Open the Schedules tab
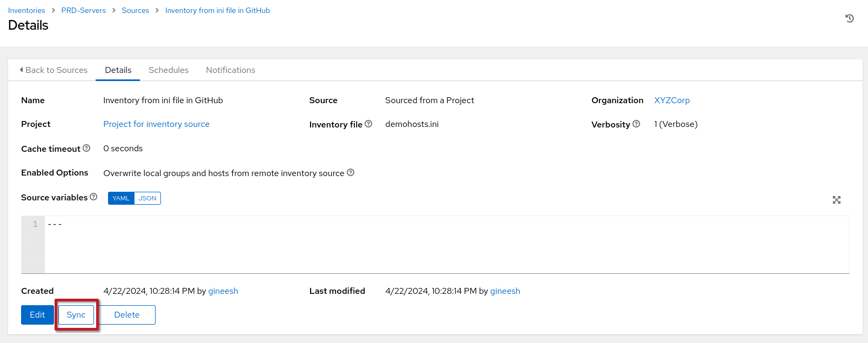This screenshot has width=868, height=343. pyautogui.click(x=169, y=70)
